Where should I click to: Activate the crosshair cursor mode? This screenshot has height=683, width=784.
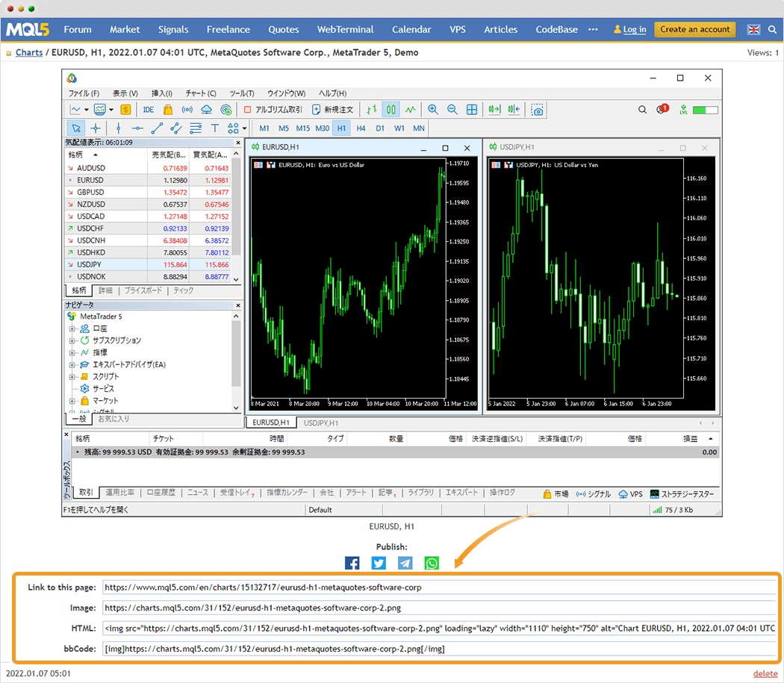point(96,128)
